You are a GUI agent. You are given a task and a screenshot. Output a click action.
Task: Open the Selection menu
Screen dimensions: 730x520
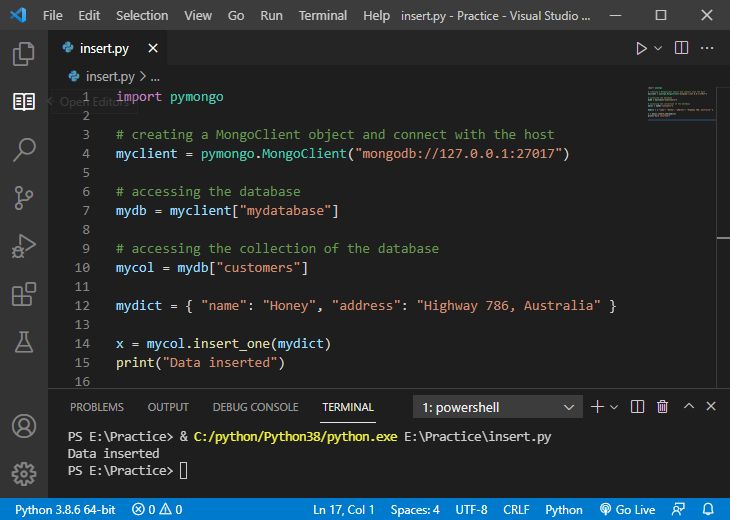pyautogui.click(x=142, y=15)
